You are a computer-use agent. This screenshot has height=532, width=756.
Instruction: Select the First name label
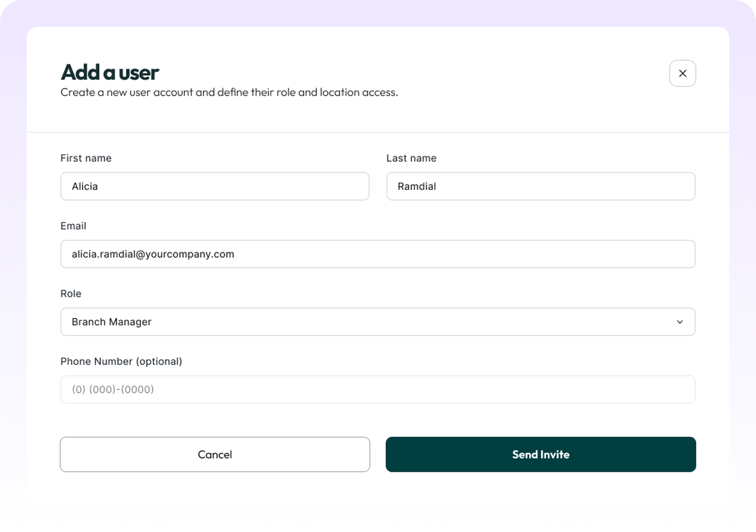[x=86, y=158]
